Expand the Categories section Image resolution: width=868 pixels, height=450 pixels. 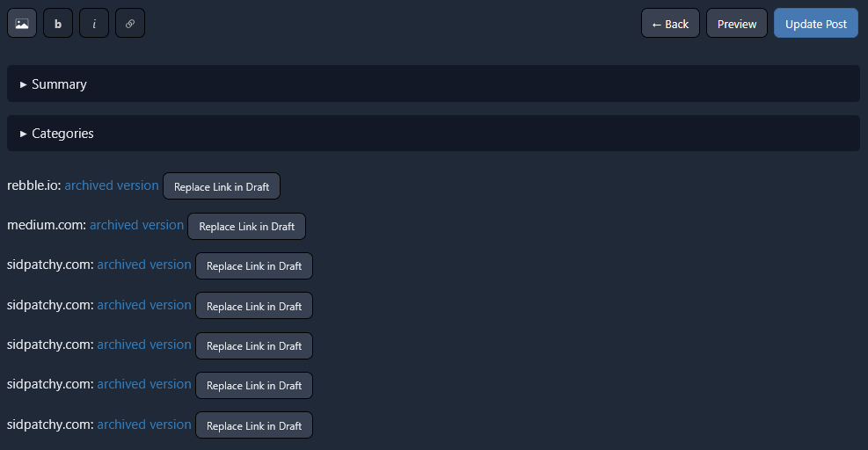click(x=62, y=134)
